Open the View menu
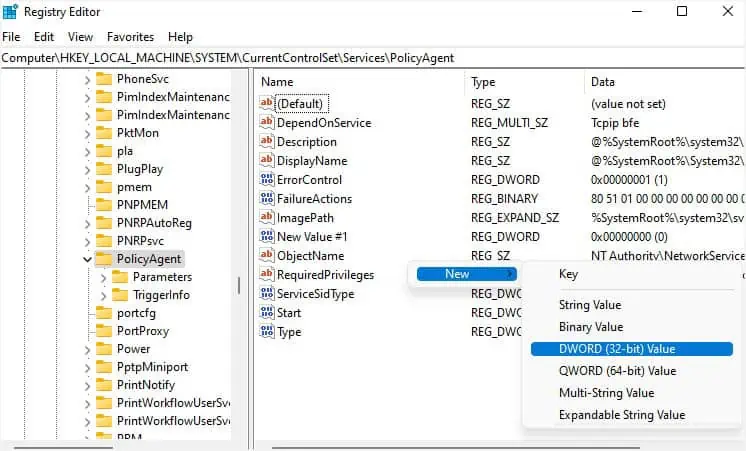746x451 pixels. [x=82, y=37]
